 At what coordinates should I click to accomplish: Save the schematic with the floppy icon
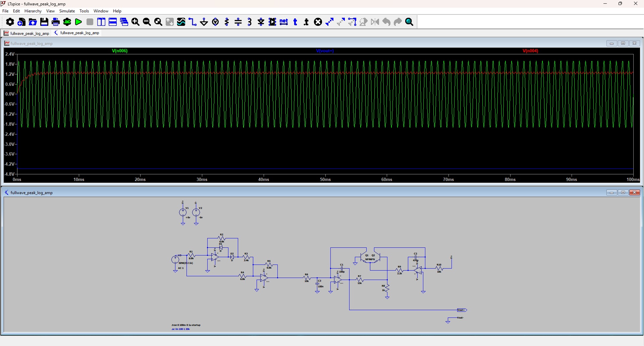click(44, 22)
